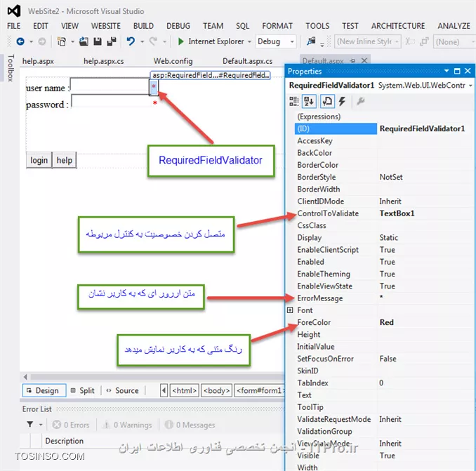
Task: Open the Navigate Backward history dropdown
Action: click(x=31, y=41)
